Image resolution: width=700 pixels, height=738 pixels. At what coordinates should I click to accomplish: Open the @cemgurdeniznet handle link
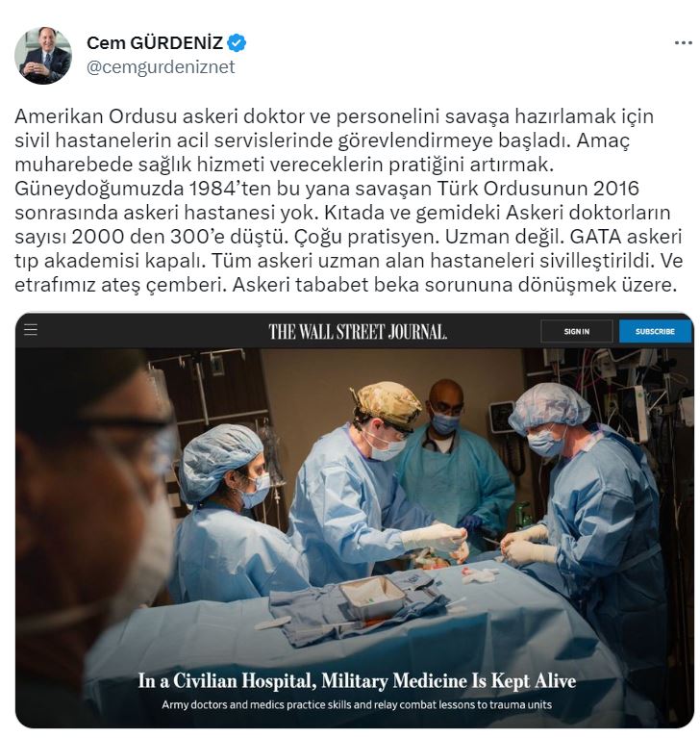(161, 66)
